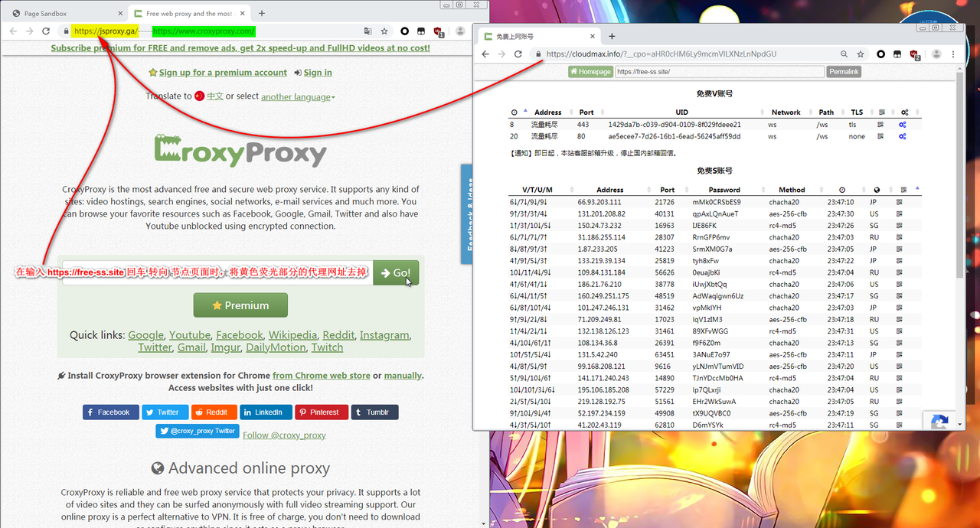
Task: Reload the cloudmax.info page
Action: (x=518, y=54)
